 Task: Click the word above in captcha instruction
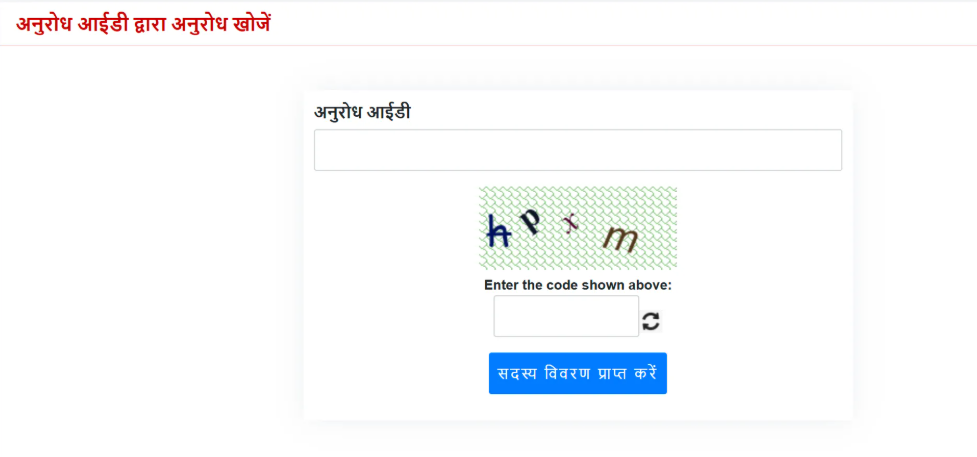pyautogui.click(x=653, y=285)
